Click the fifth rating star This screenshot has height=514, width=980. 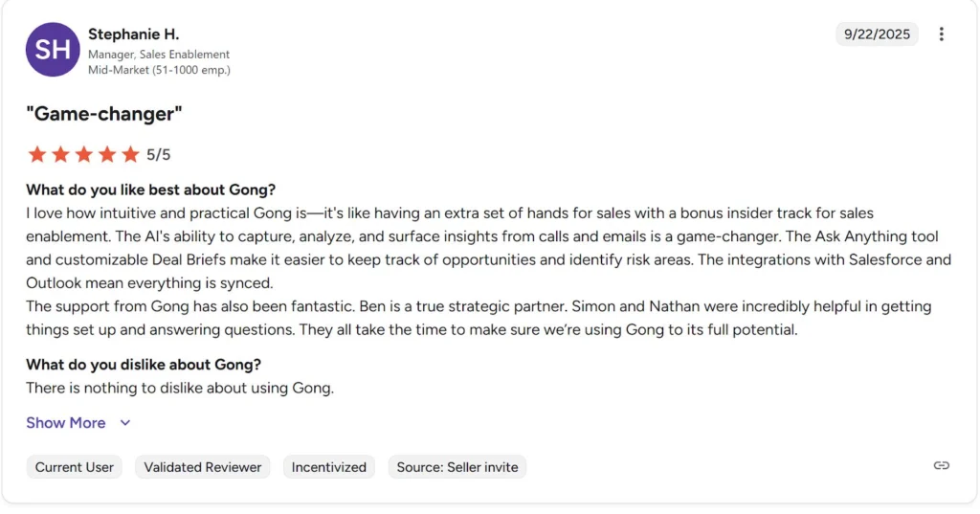[x=130, y=154]
